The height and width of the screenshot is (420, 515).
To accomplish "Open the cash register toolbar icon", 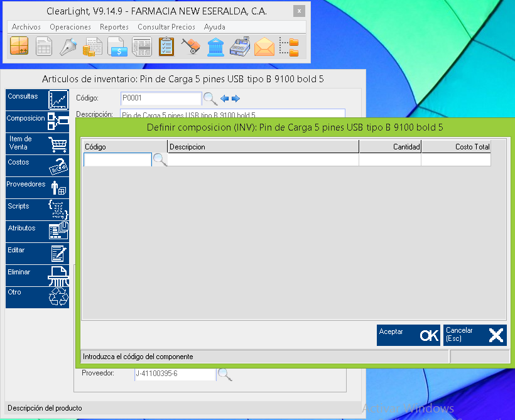I will pyautogui.click(x=239, y=47).
